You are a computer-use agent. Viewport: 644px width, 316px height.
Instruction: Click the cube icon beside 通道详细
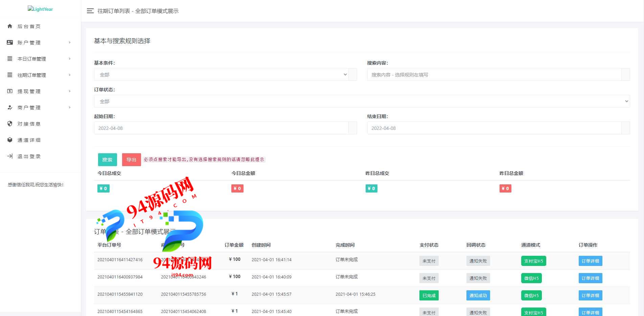click(10, 140)
